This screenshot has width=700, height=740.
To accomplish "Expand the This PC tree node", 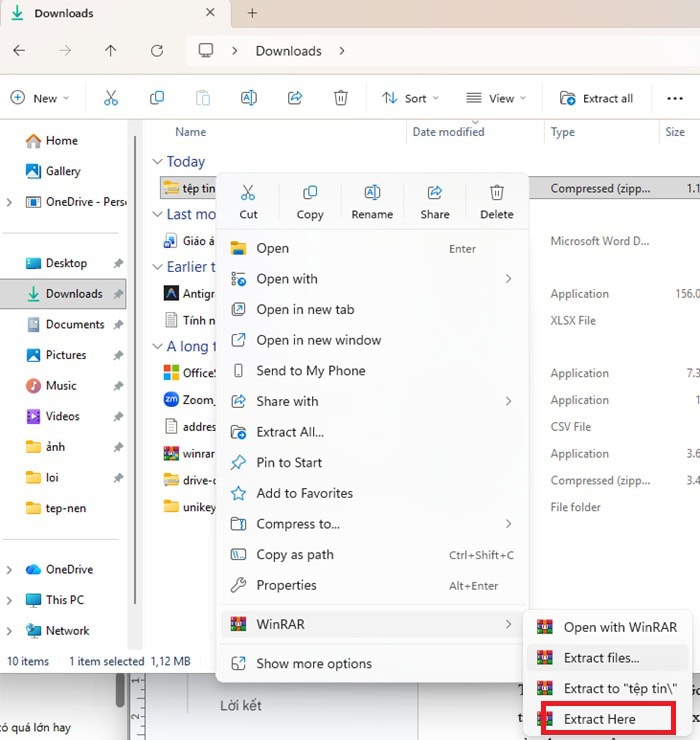I will pos(9,600).
